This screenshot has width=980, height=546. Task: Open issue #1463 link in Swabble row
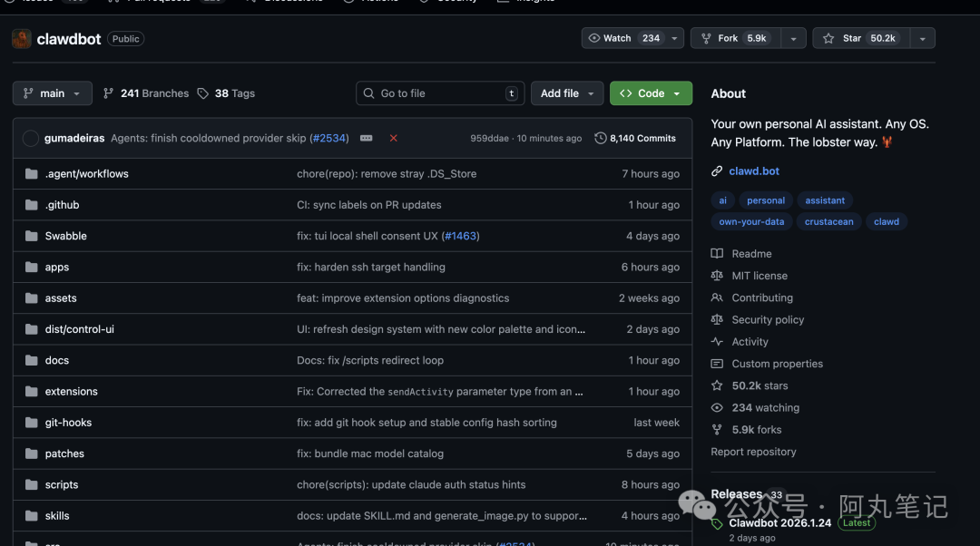(x=461, y=236)
